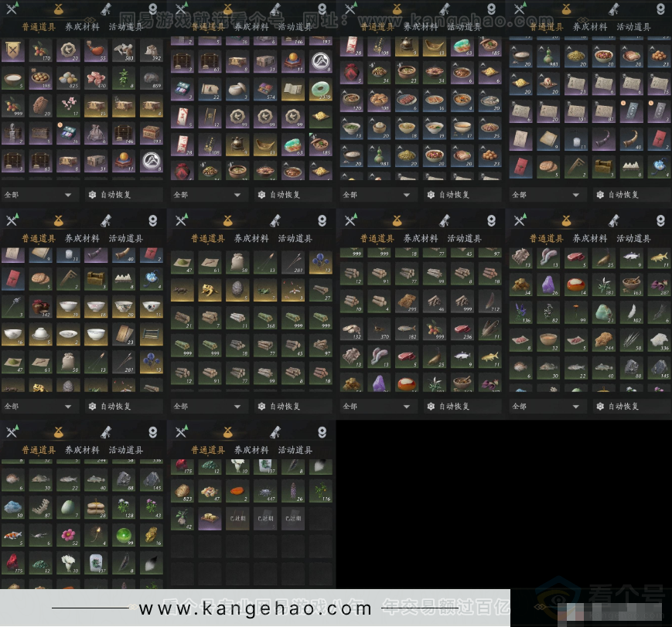
Task: Select the purple flower spike numbered 26
Action: (x=293, y=491)
